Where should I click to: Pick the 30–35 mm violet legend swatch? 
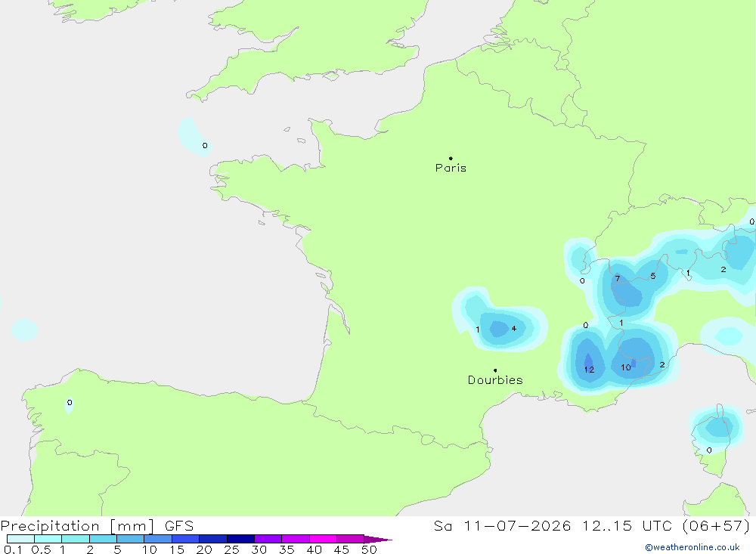[x=268, y=539]
